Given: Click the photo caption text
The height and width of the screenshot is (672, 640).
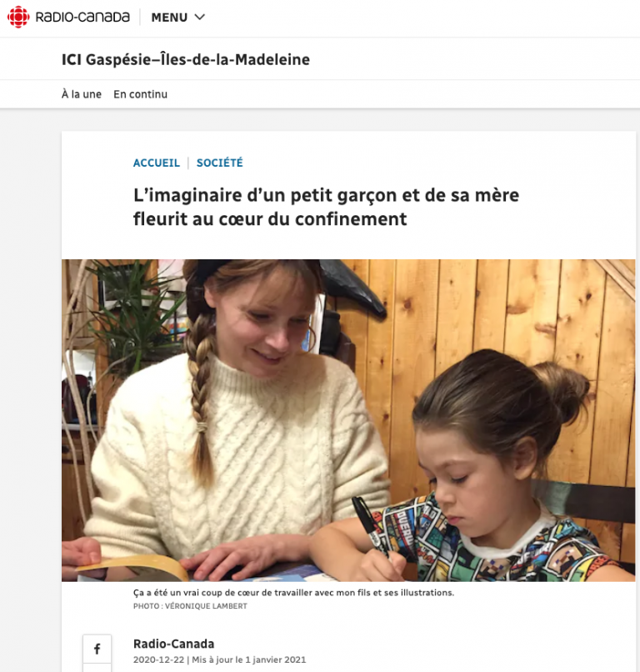Looking at the screenshot, I should coord(293,593).
